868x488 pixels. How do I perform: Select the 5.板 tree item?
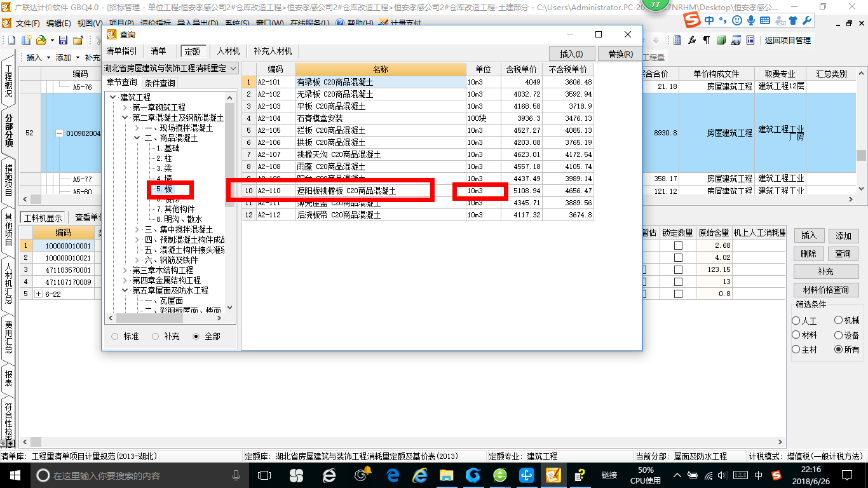[x=164, y=189]
